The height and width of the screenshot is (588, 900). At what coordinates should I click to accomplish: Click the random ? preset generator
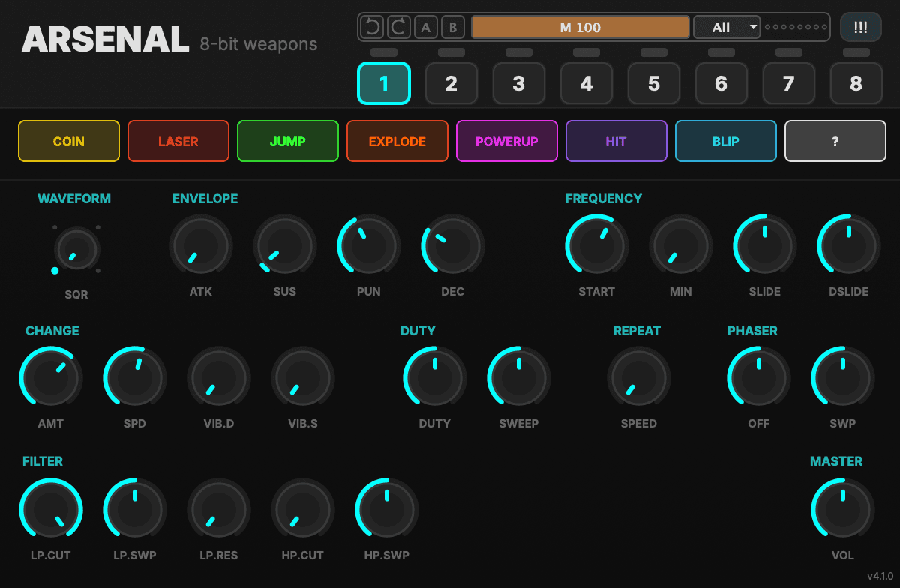[x=835, y=141]
